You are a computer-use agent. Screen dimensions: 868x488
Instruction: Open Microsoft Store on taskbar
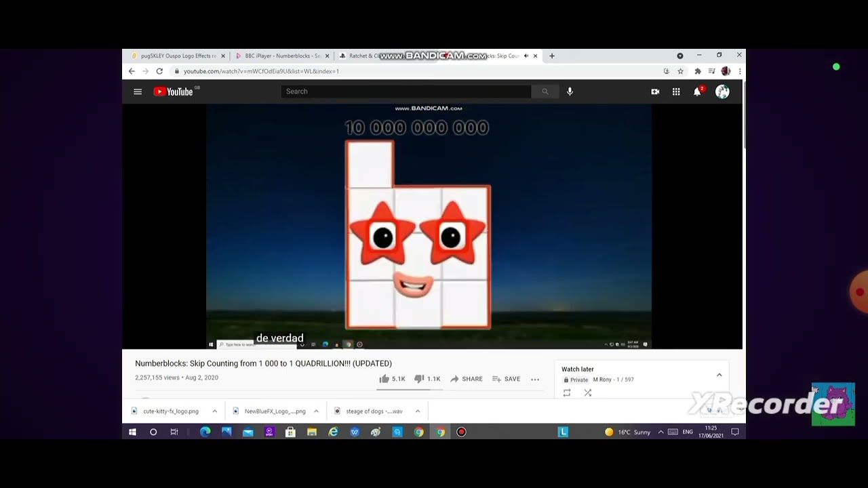pos(290,432)
